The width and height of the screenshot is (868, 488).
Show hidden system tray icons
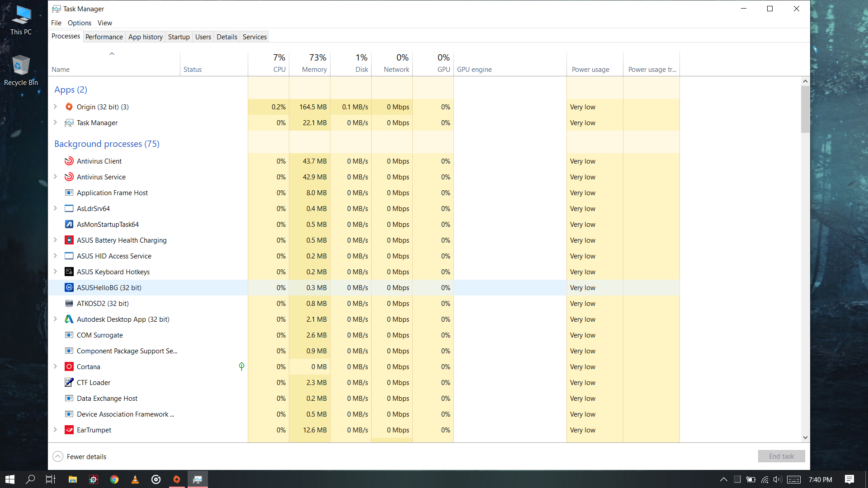(x=724, y=479)
